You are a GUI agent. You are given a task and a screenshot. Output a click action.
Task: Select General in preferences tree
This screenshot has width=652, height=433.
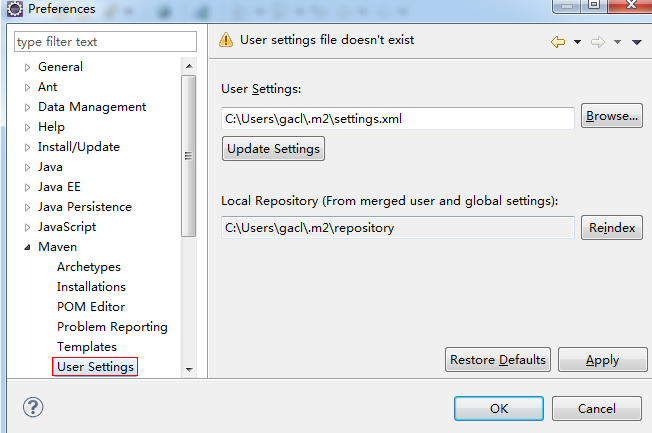click(x=60, y=67)
